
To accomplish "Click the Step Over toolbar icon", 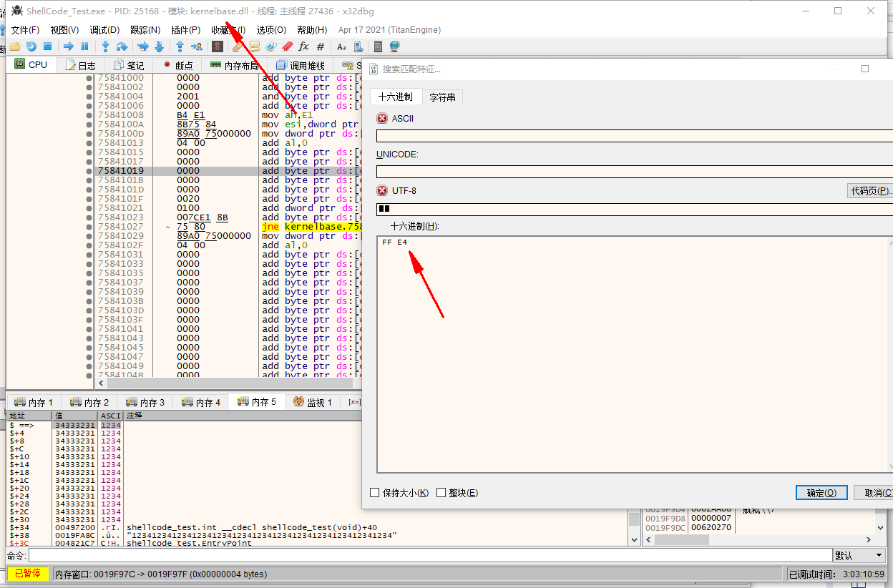I will pyautogui.click(x=122, y=46).
